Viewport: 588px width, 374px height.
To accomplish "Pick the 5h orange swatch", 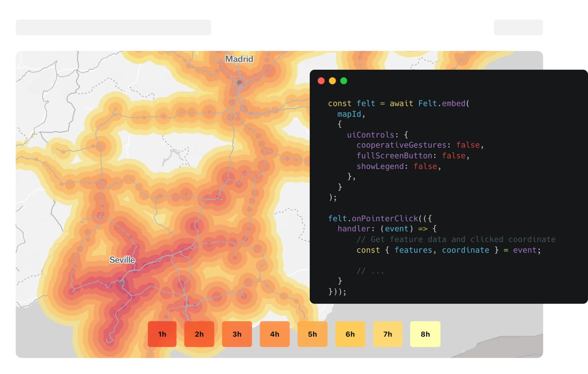I will pos(312,334).
